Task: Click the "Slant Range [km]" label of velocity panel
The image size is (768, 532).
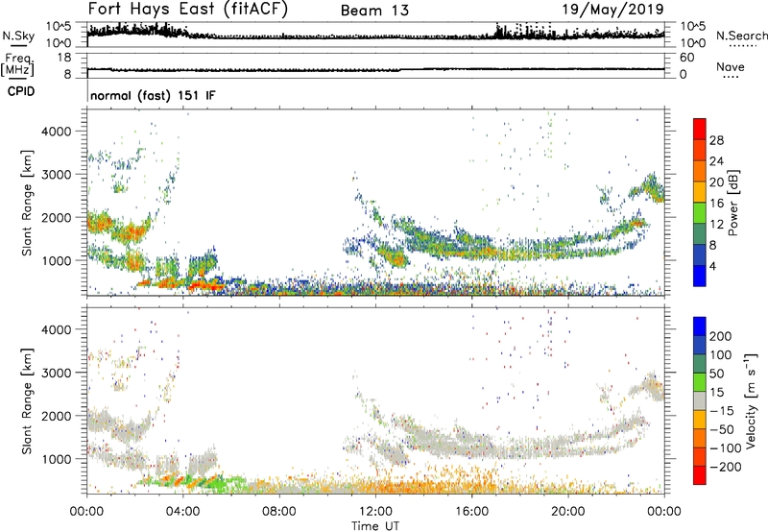Action: 27,401
